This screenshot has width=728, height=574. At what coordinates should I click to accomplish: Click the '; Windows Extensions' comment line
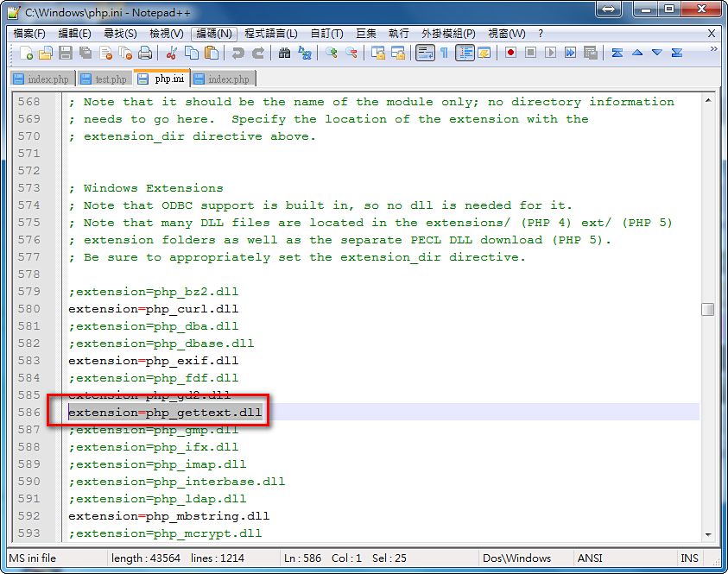[146, 188]
